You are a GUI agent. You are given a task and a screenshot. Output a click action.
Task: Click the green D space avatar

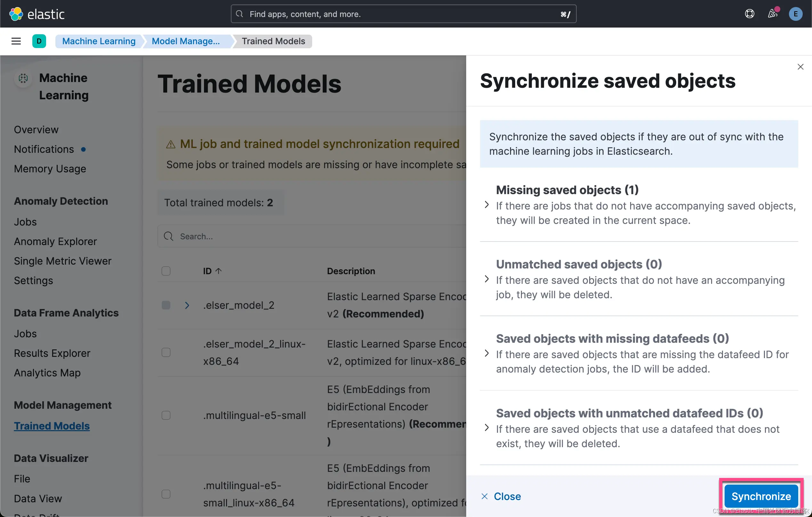[x=39, y=41]
